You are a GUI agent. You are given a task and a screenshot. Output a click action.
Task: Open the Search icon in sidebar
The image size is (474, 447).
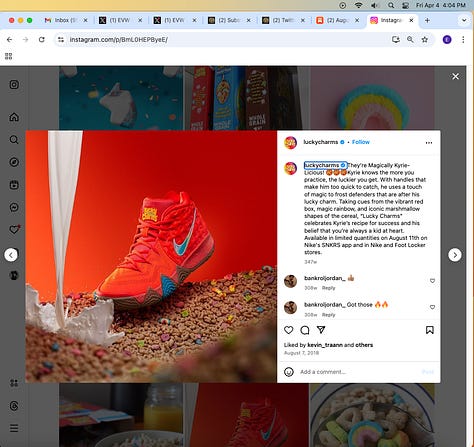tap(14, 139)
